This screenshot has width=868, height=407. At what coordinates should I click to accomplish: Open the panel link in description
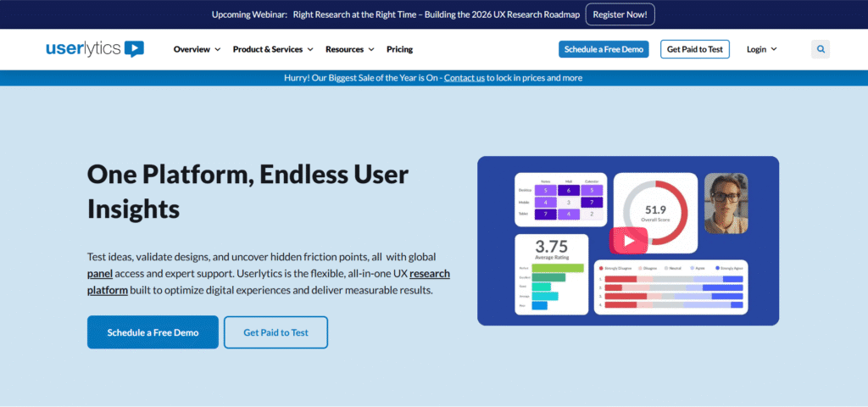pos(100,274)
